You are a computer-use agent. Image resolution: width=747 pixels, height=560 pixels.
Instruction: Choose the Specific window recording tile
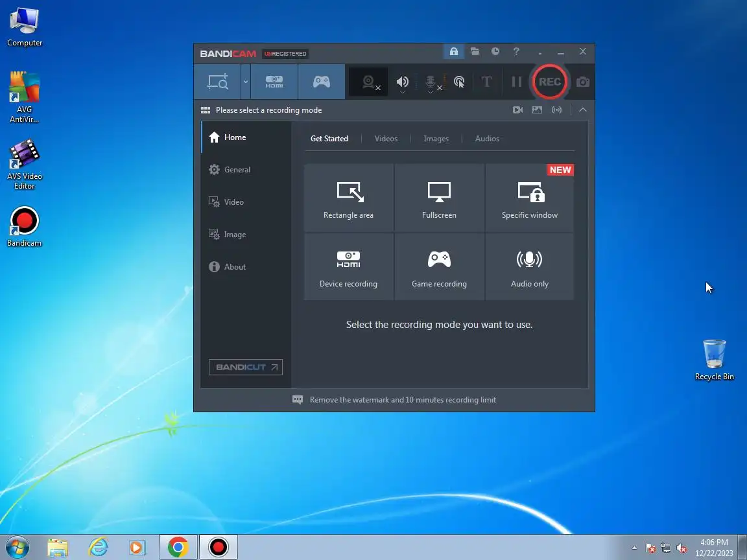click(x=530, y=198)
